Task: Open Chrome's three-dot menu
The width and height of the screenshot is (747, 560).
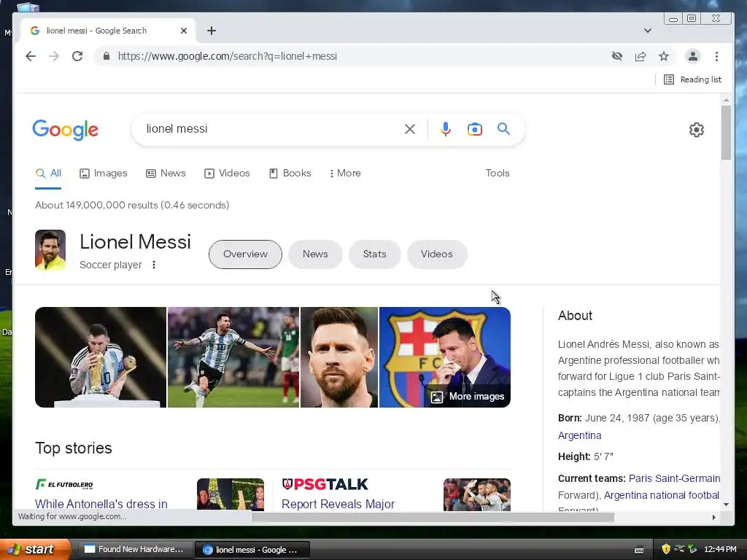Action: pyautogui.click(x=716, y=56)
